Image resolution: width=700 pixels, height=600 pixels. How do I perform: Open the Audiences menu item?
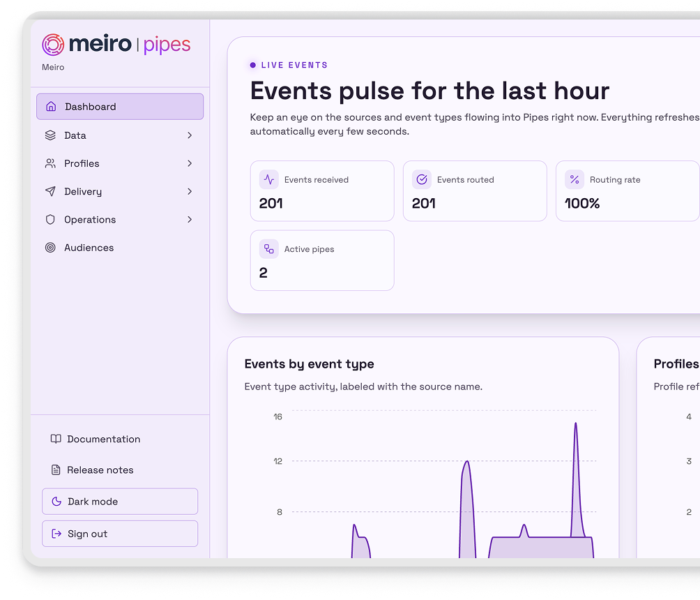click(89, 248)
